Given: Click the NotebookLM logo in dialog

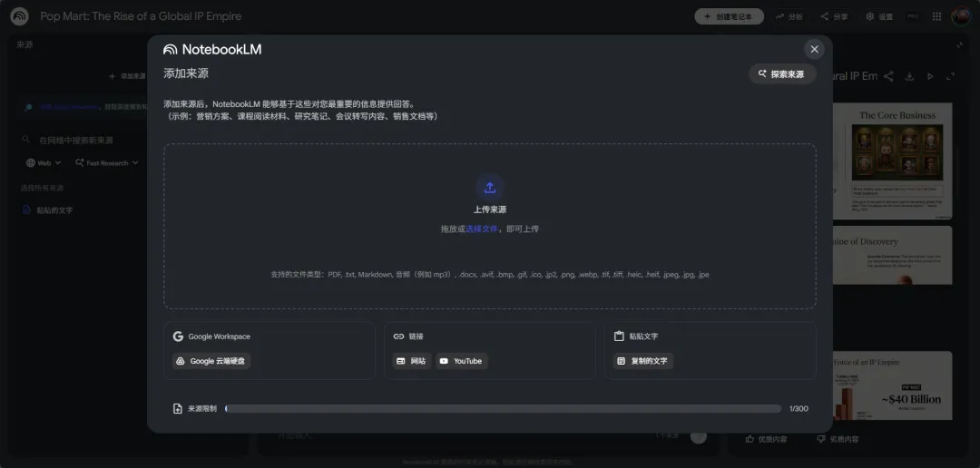Looking at the screenshot, I should 212,49.
